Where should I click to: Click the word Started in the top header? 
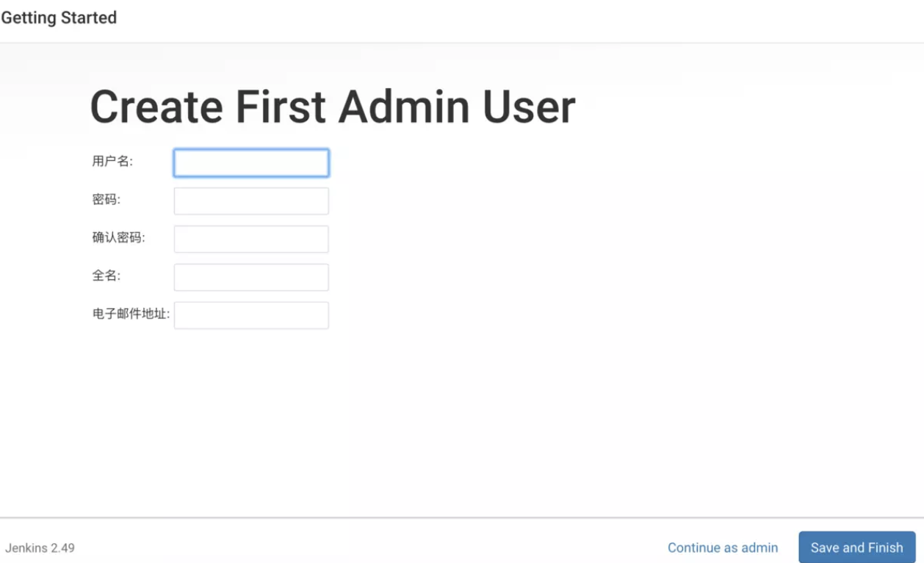click(88, 18)
